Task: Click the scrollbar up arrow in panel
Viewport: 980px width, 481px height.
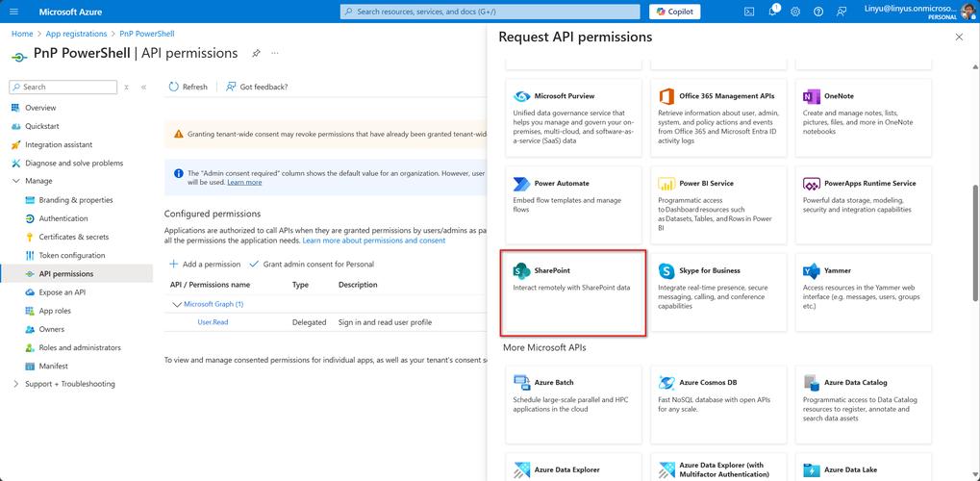Action: 975,66
